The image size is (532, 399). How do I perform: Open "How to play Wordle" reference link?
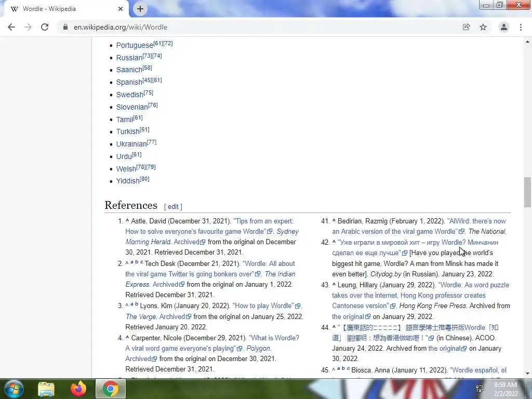pos(263,305)
